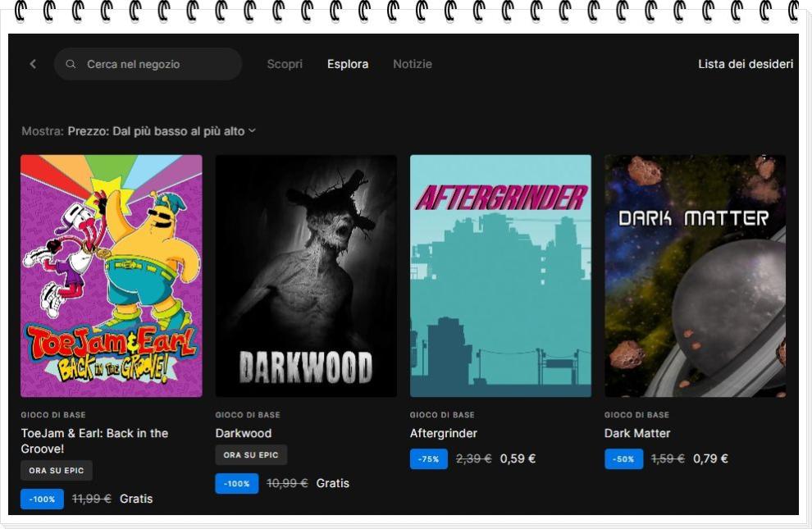Click the magnifier search icon

pos(71,64)
